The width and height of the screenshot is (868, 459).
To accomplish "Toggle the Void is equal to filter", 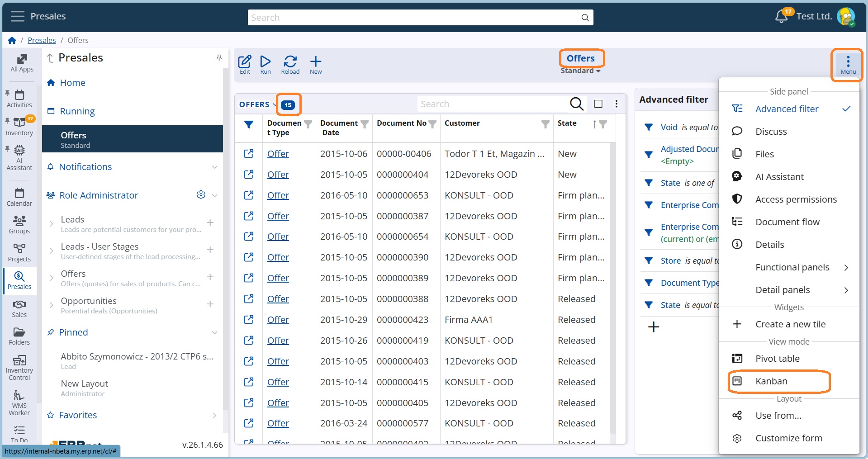I will click(x=649, y=128).
